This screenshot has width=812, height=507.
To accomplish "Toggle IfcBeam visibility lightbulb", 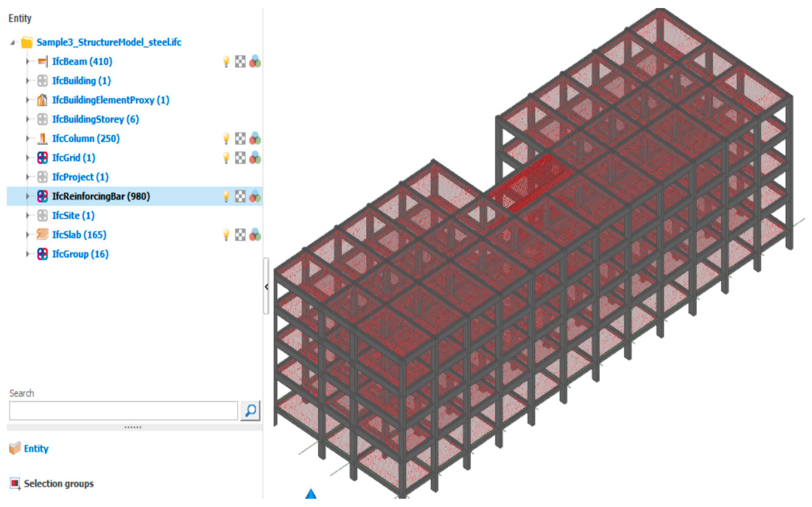I will (x=226, y=62).
